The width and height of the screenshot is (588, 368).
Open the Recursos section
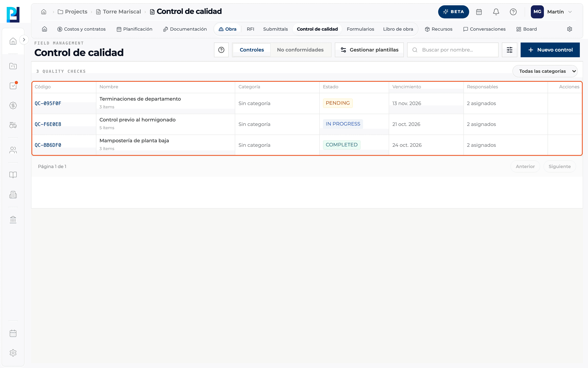pos(439,29)
